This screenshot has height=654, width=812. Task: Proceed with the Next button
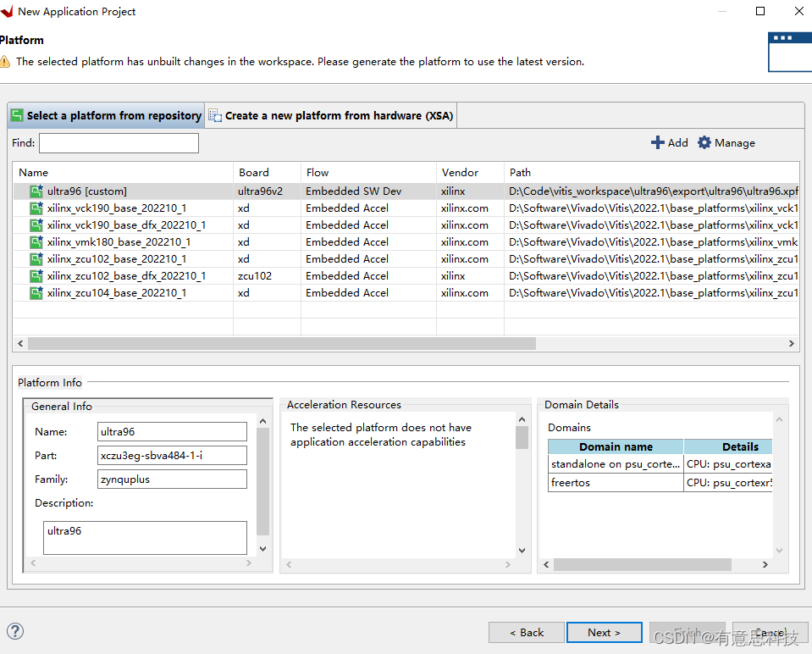click(605, 633)
